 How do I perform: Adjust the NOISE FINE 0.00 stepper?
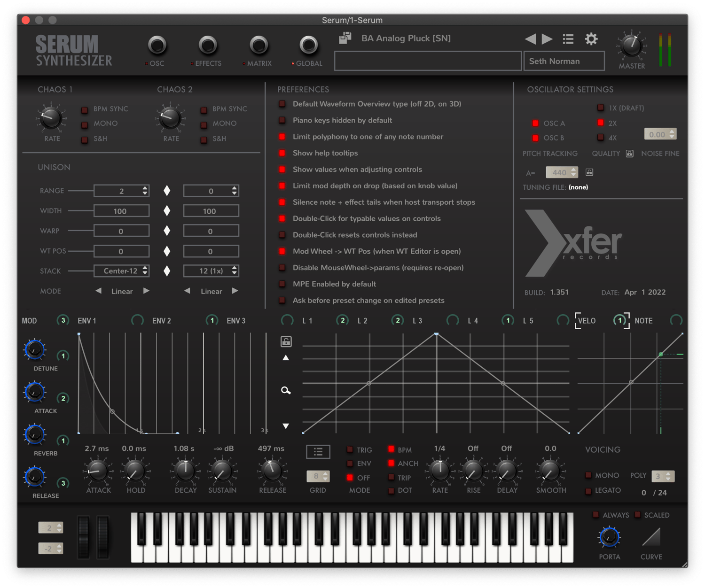pyautogui.click(x=660, y=134)
